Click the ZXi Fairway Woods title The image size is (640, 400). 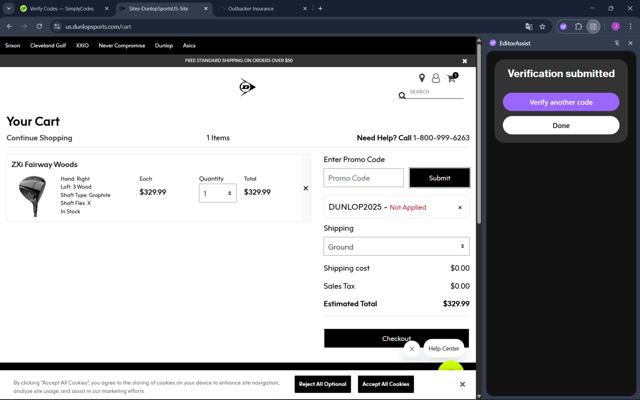(44, 164)
